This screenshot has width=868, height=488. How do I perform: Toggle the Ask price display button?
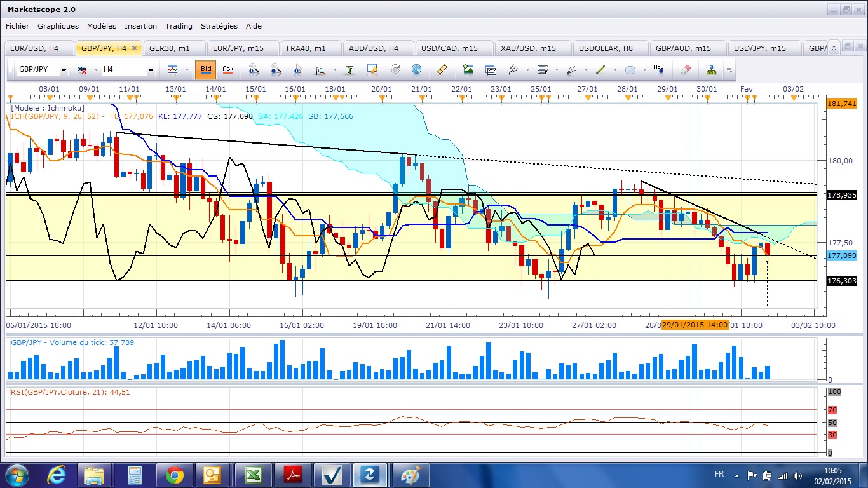[x=227, y=69]
